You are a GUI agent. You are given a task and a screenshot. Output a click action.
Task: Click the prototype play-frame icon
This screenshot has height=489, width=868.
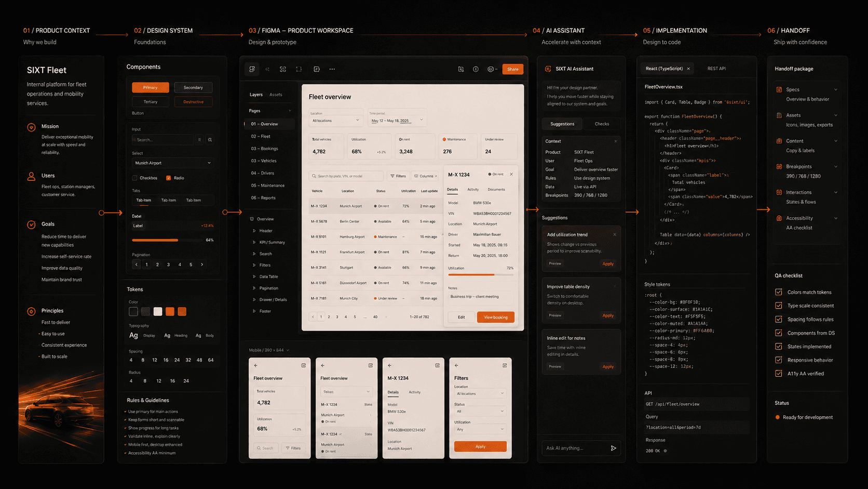click(x=317, y=69)
